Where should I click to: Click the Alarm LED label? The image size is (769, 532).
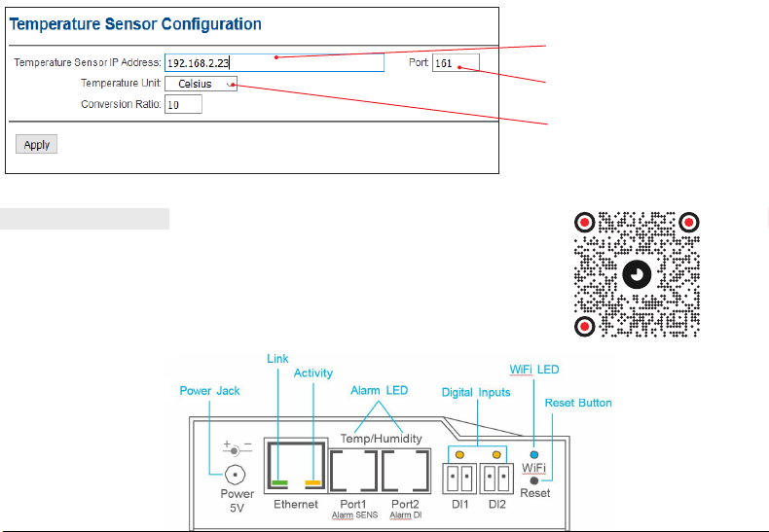click(x=379, y=390)
